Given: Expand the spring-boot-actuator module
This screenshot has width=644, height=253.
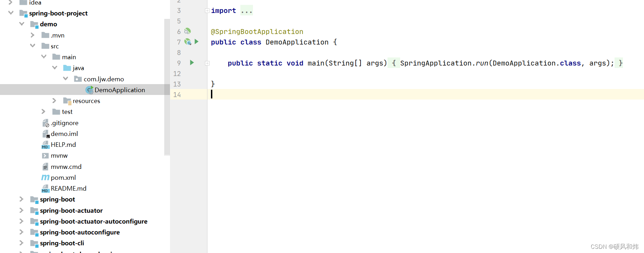Looking at the screenshot, I should tap(21, 210).
